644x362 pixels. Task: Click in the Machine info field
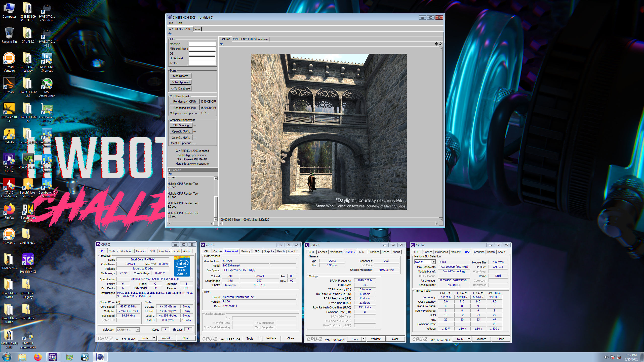pos(202,44)
